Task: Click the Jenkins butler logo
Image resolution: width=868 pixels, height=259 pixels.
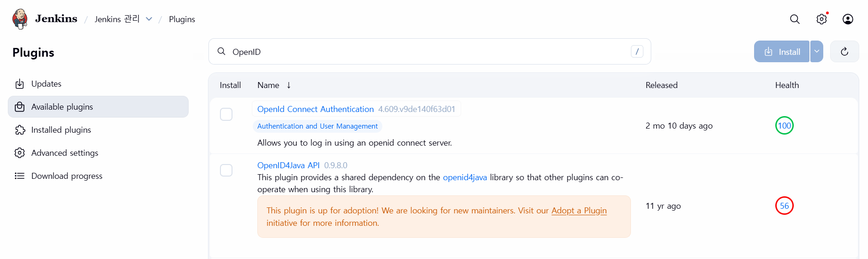Action: 20,19
